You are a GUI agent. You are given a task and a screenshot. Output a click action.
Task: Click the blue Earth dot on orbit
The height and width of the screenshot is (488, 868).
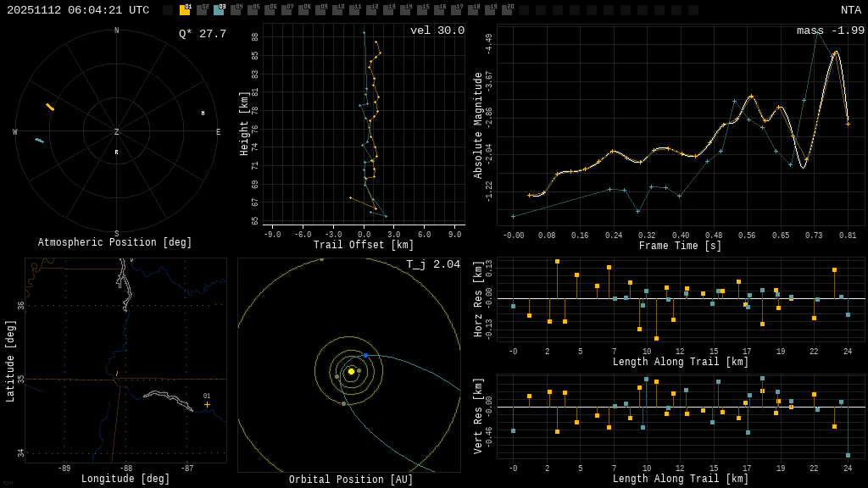click(365, 355)
